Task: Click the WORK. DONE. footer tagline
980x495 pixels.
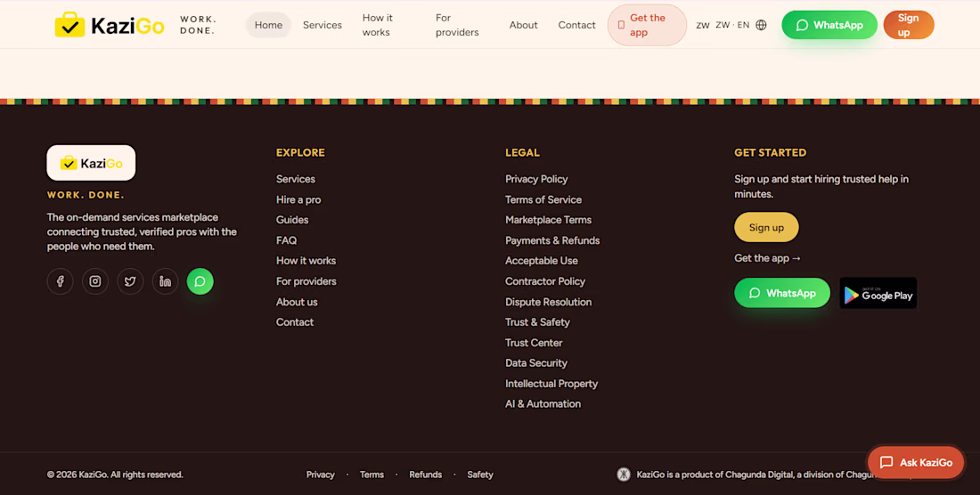Action: [x=86, y=195]
